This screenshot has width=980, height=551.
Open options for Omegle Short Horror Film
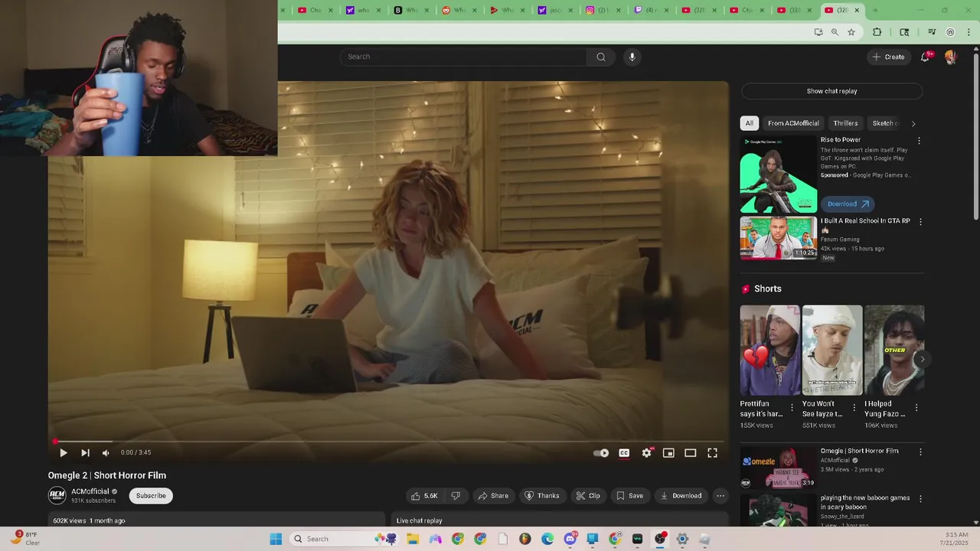click(x=920, y=452)
